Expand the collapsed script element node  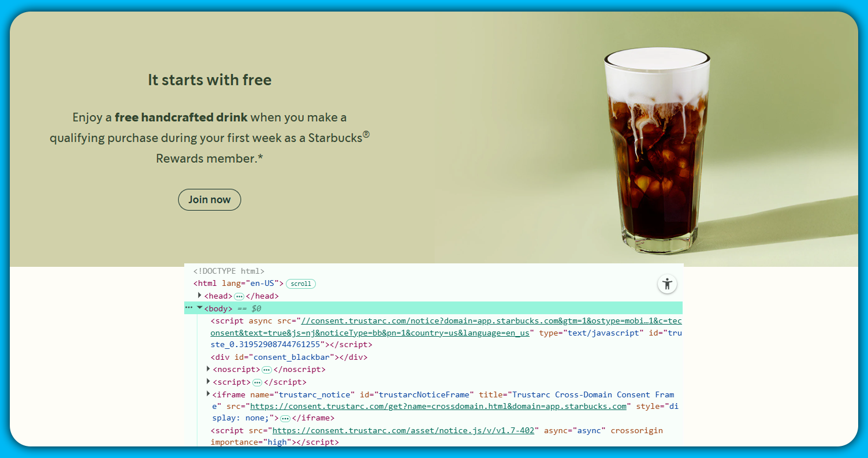click(x=208, y=382)
